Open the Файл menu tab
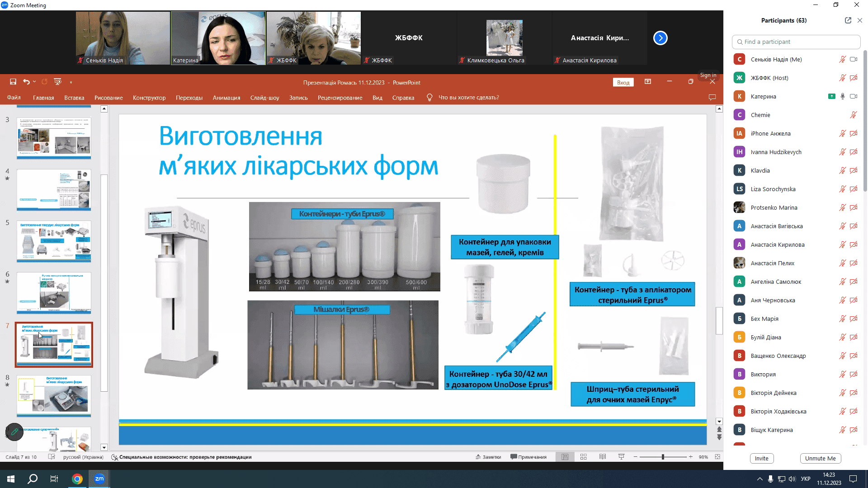 coord(14,98)
